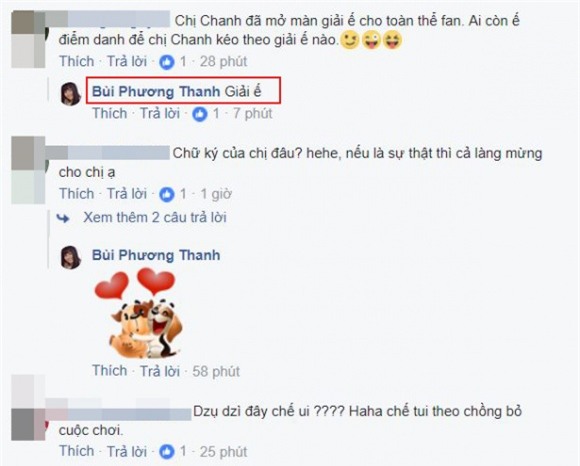This screenshot has height=466, width=580.
Task: Open Bùi Phương Thanh avatar beside Giải ế reply
Action: pos(70,94)
